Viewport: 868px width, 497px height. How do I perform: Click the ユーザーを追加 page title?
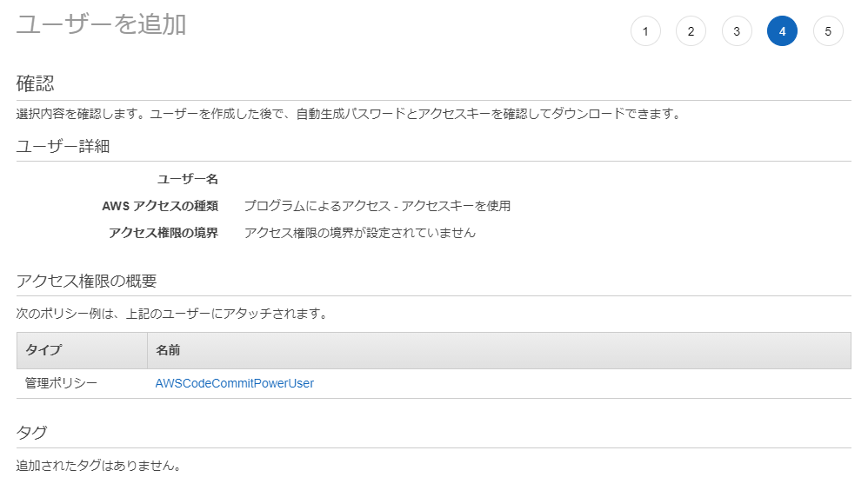pos(101,25)
